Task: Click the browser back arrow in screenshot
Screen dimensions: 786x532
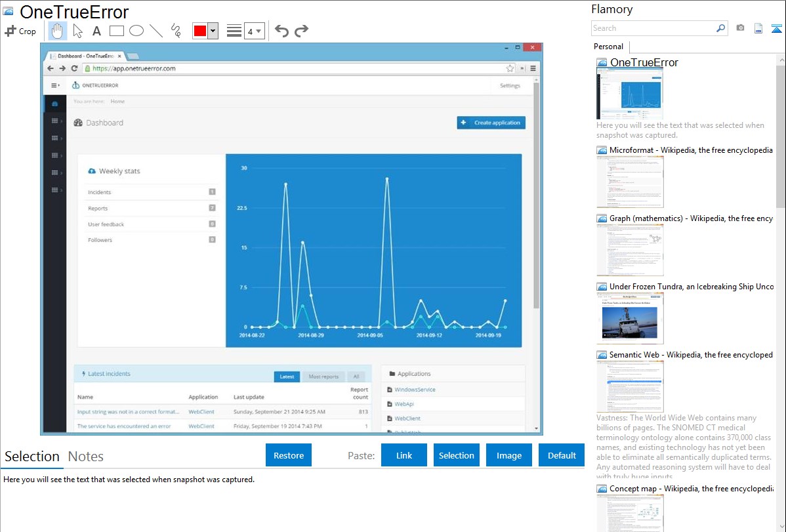Action: pyautogui.click(x=50, y=68)
